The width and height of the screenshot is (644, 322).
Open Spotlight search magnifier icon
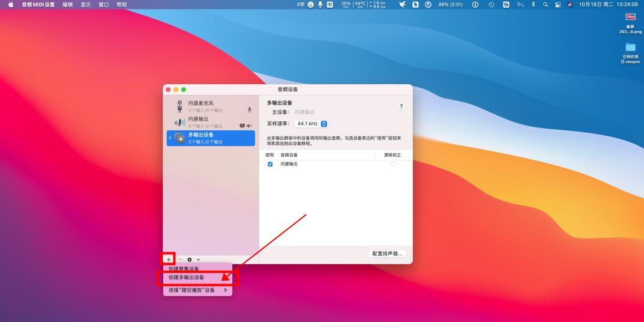pyautogui.click(x=546, y=5)
